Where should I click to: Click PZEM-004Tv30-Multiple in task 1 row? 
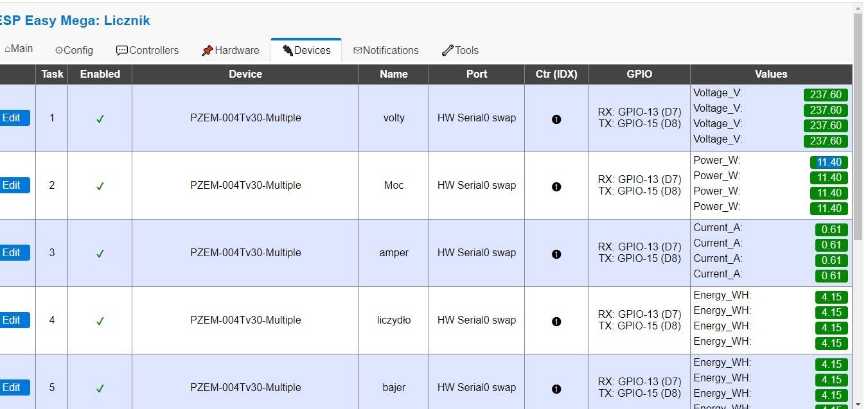[245, 118]
